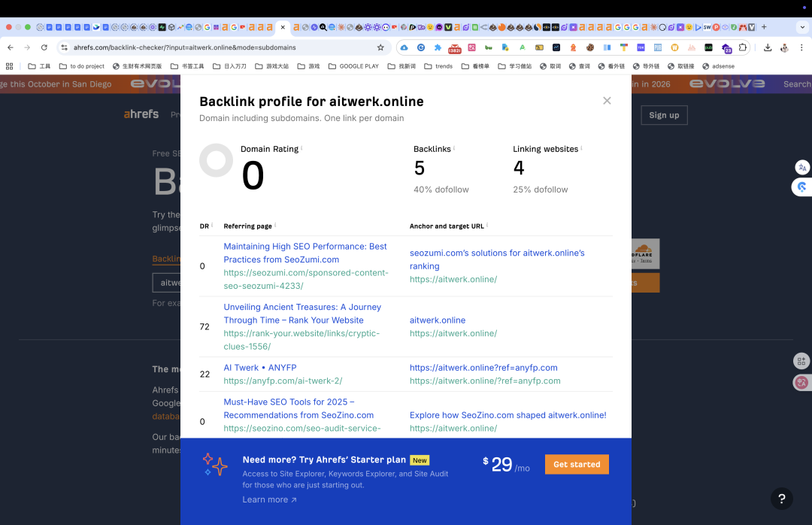Screen dimensions: 812x525
Task: Open the '日入万刀' bookmark folder
Action: [x=229, y=66]
